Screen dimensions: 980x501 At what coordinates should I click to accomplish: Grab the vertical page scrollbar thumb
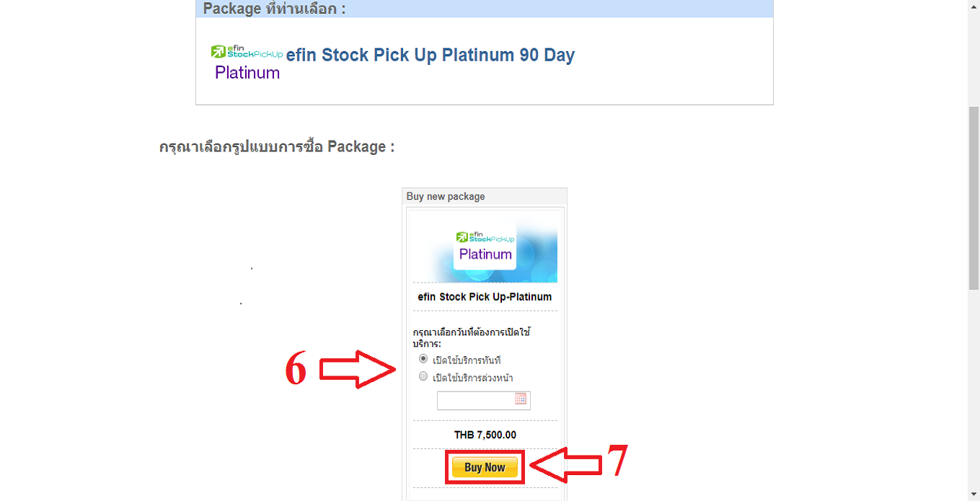pos(974,197)
